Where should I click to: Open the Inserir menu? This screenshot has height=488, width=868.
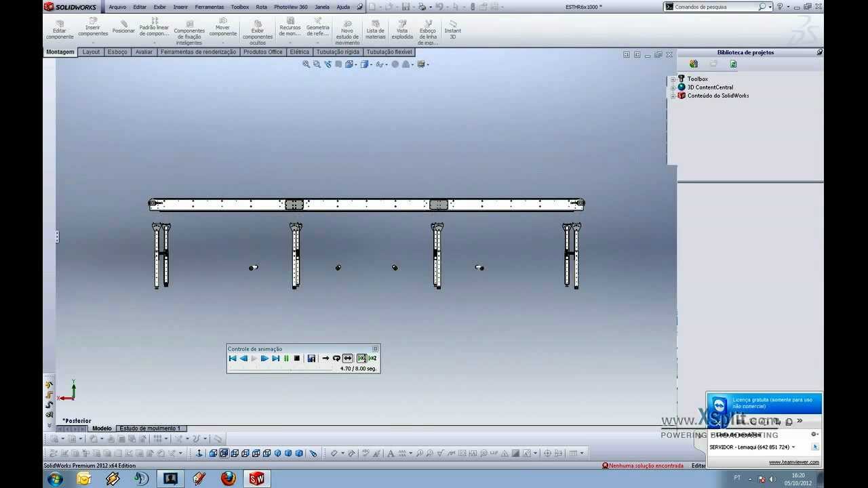tap(180, 7)
